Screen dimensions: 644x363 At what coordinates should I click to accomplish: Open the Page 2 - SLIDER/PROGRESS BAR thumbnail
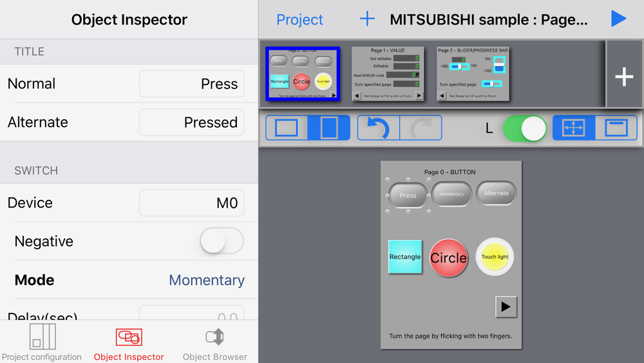pos(473,74)
